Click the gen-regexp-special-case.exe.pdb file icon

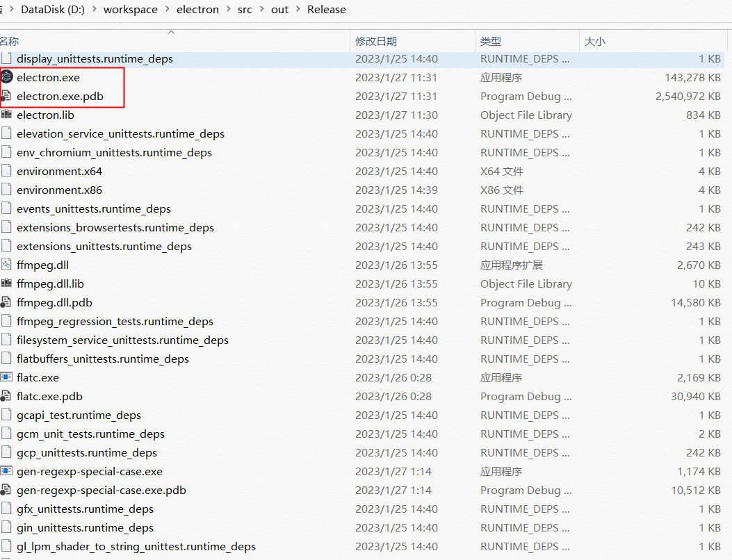pyautogui.click(x=6, y=490)
